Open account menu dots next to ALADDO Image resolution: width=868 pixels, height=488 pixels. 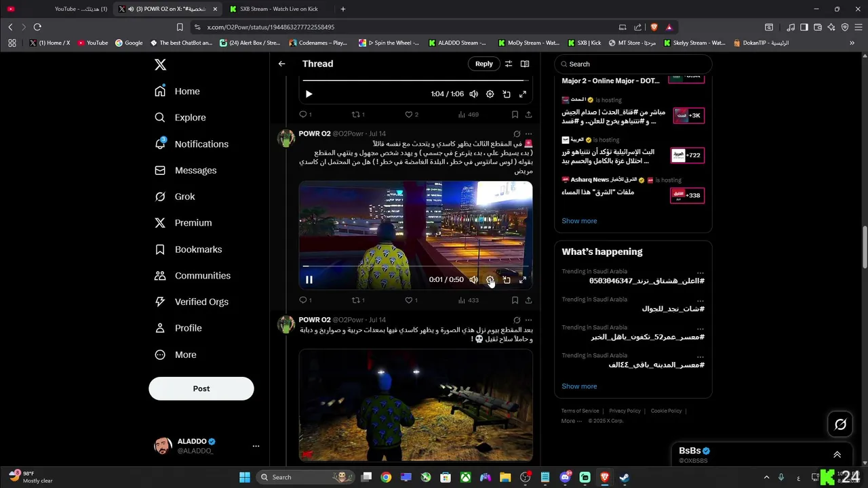pos(256,446)
